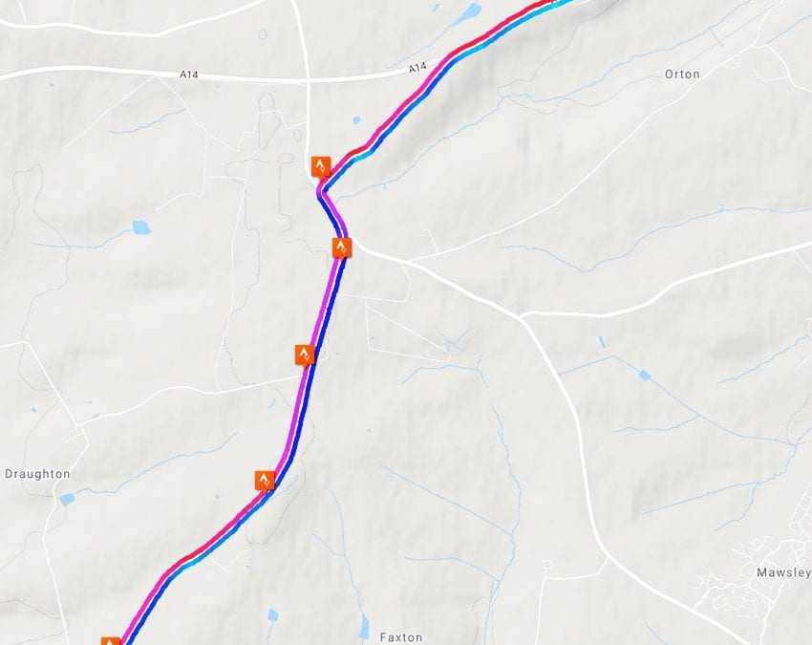Click the fourth orange marker from the top
Viewport: 812px width, 645px height.
265,481
